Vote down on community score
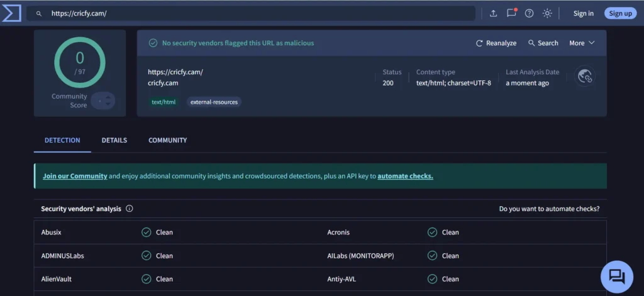The width and height of the screenshot is (644, 296). 108,104
